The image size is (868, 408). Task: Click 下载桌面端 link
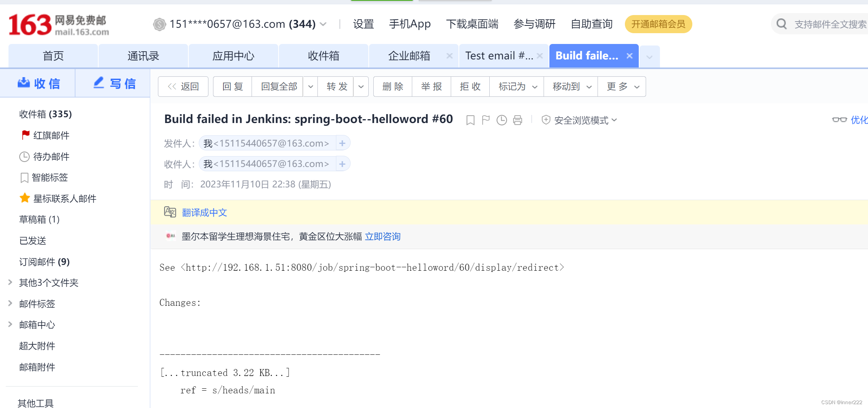[x=472, y=24]
